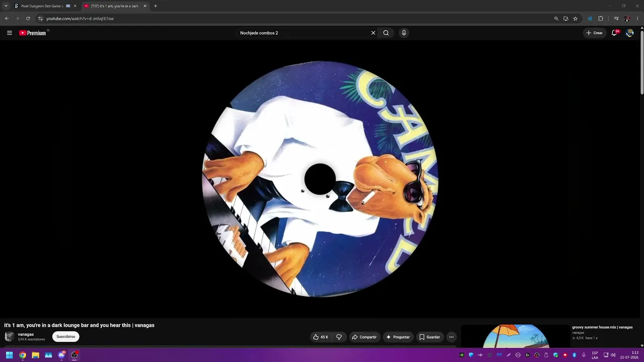Open the taskbar clock and date

[x=629, y=355]
